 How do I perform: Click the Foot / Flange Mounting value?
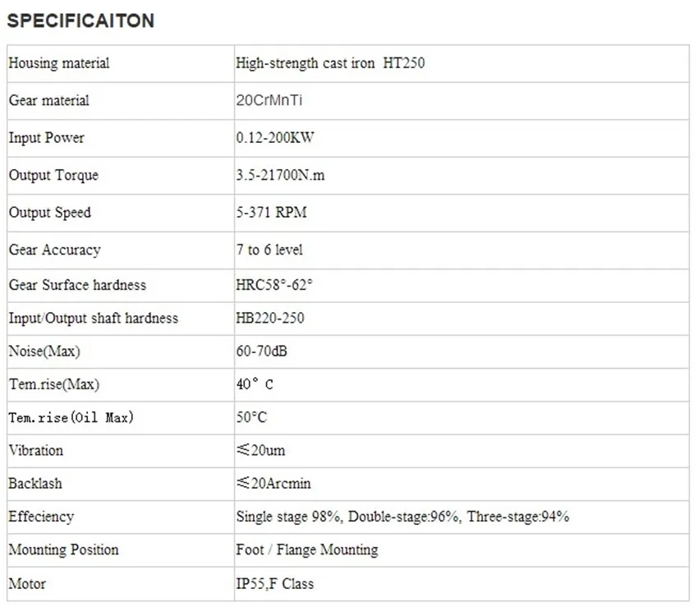[307, 549]
